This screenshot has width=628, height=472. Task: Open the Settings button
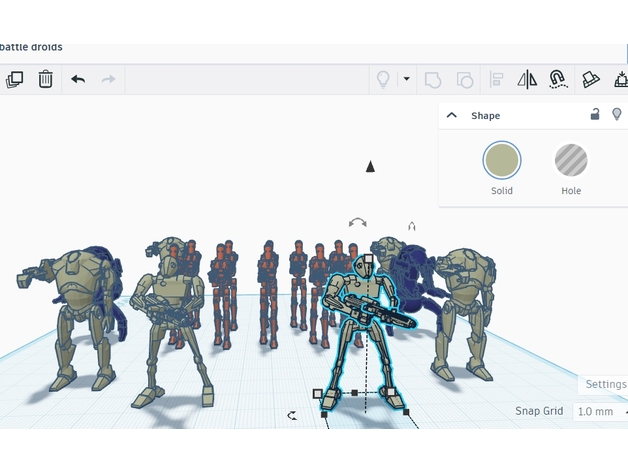click(x=605, y=384)
